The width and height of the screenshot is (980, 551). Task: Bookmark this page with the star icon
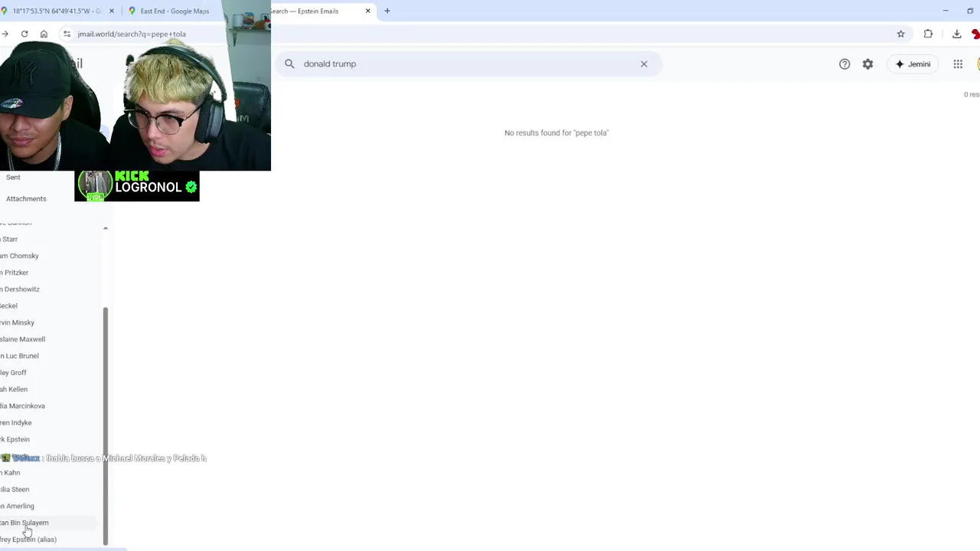pos(901,34)
